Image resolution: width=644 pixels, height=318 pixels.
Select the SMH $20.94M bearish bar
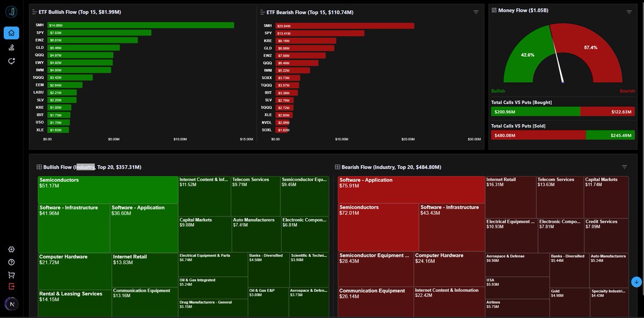pos(345,26)
